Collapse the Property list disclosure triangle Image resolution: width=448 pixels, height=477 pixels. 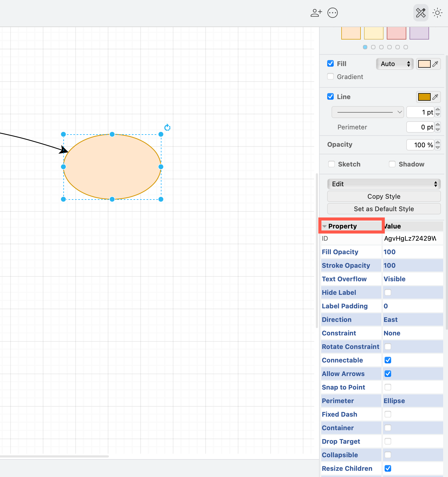click(x=324, y=226)
